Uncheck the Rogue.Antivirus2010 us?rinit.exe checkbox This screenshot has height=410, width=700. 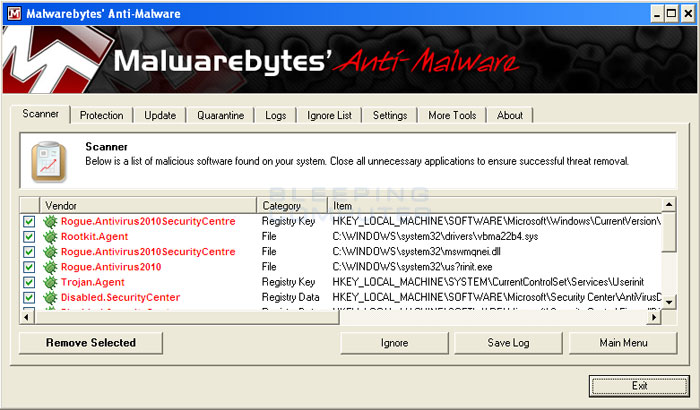pyautogui.click(x=29, y=267)
